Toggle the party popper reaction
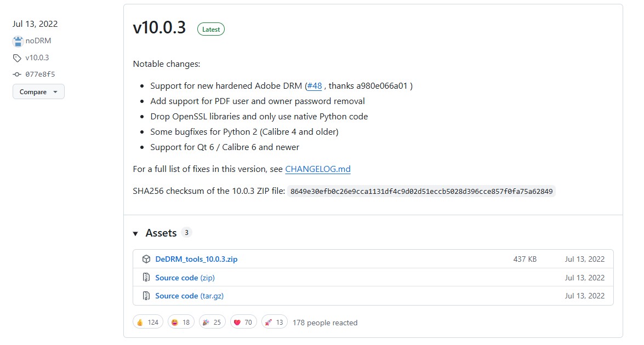644x345 pixels. [x=212, y=322]
